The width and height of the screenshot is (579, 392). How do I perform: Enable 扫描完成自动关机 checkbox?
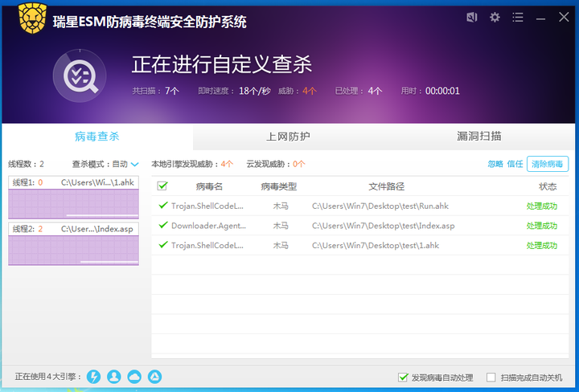pyautogui.click(x=491, y=378)
